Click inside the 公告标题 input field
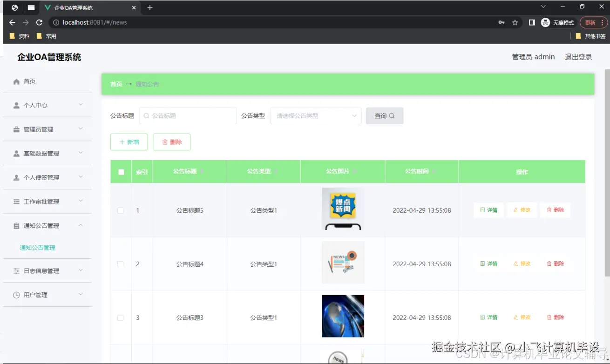The width and height of the screenshot is (610, 364). 188,115
